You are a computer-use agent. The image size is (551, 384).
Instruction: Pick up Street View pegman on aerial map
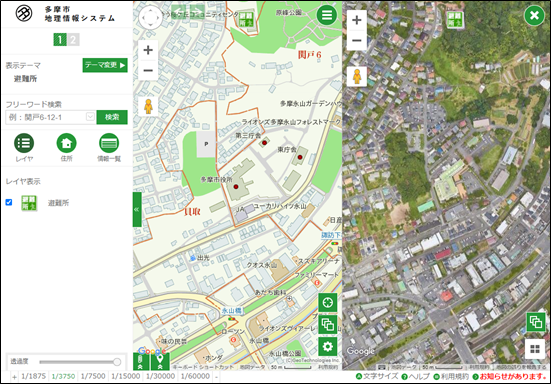(x=357, y=76)
